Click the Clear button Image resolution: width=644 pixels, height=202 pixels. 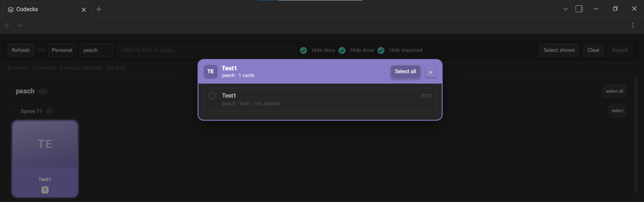pyautogui.click(x=594, y=50)
